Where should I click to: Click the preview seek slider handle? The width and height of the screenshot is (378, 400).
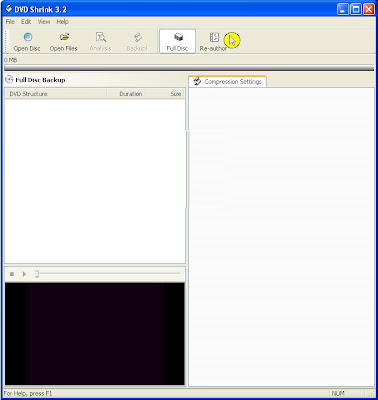pyautogui.click(x=37, y=274)
